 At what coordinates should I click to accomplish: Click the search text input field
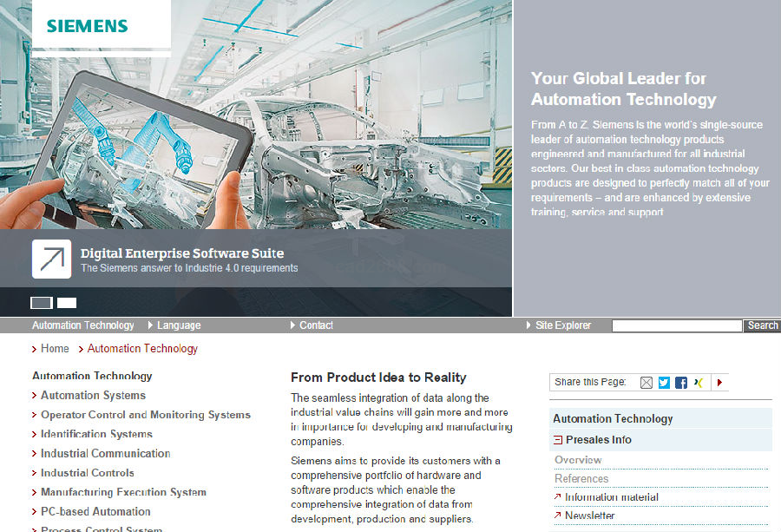coord(677,326)
